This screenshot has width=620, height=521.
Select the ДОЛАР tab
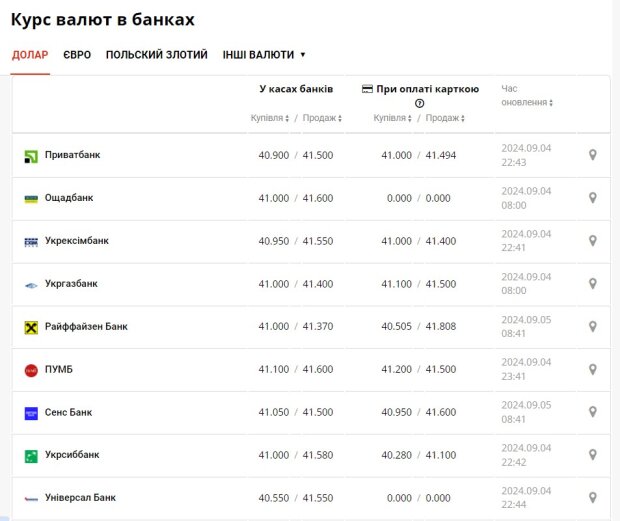[30, 55]
